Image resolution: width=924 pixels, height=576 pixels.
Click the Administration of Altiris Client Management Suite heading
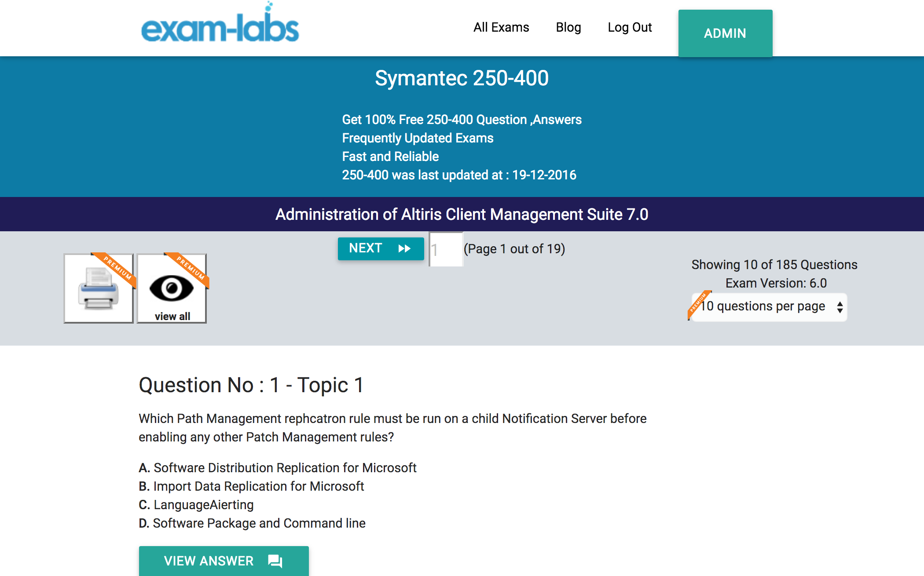pyautogui.click(x=462, y=215)
